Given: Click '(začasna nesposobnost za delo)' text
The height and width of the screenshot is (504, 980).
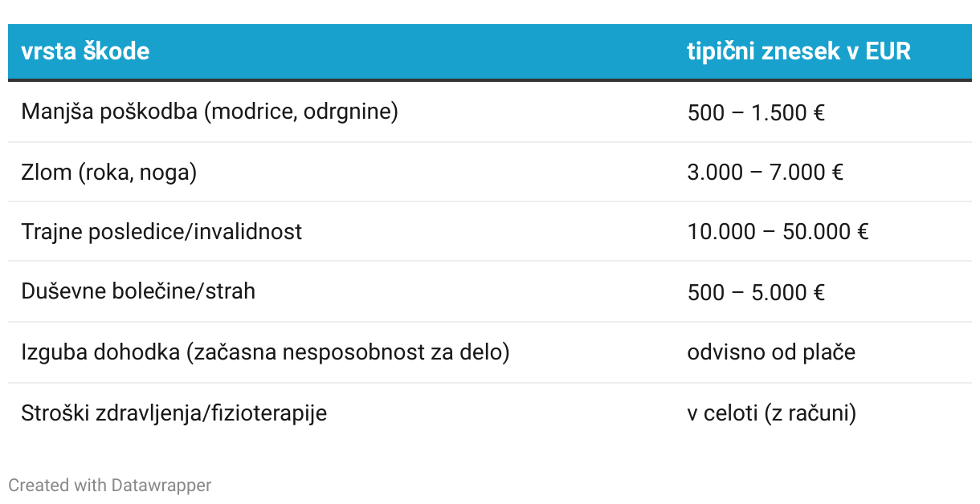Looking at the screenshot, I should [348, 352].
